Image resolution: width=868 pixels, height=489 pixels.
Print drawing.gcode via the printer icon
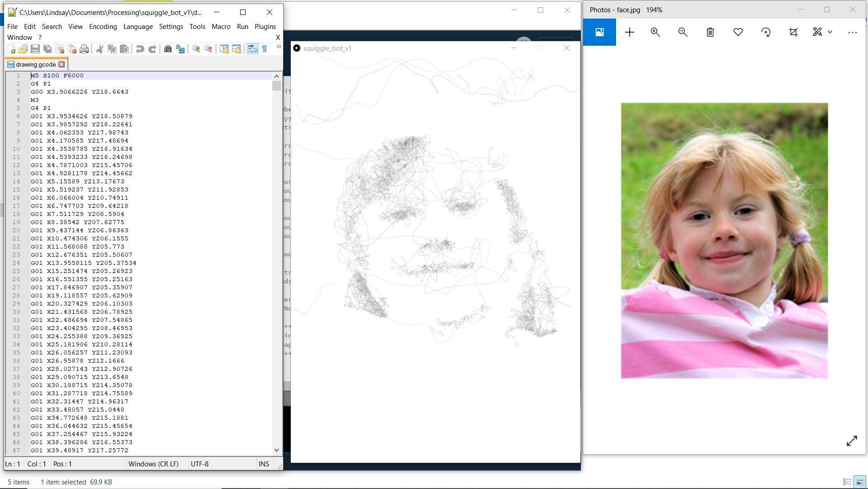(84, 48)
